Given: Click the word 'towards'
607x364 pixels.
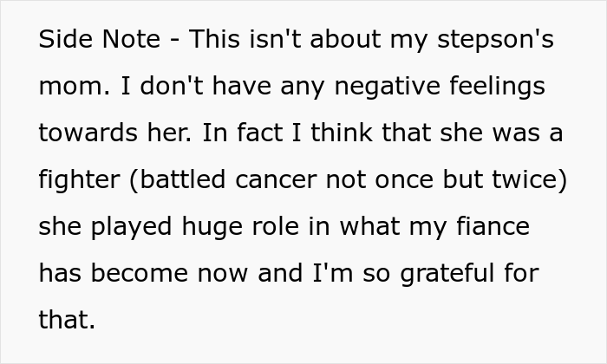Looking at the screenshot, I should pyautogui.click(x=88, y=133).
